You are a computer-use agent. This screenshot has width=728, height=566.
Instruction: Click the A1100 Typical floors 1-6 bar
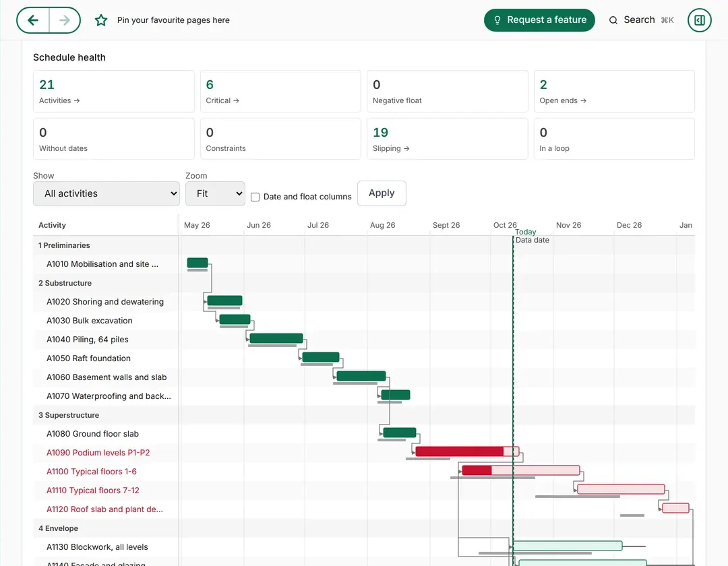521,470
